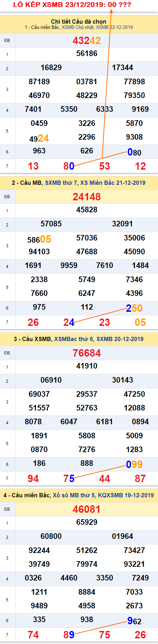This screenshot has height=644, width=158.
Task: Click second prize number 17344
Action: point(123,68)
